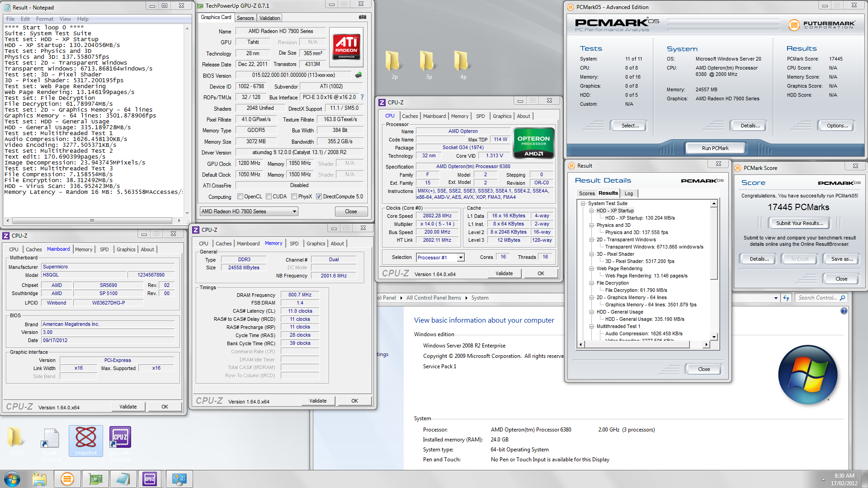This screenshot has width=868, height=488.
Task: Open the Processor #1 selection dropdown
Action: pos(461,258)
